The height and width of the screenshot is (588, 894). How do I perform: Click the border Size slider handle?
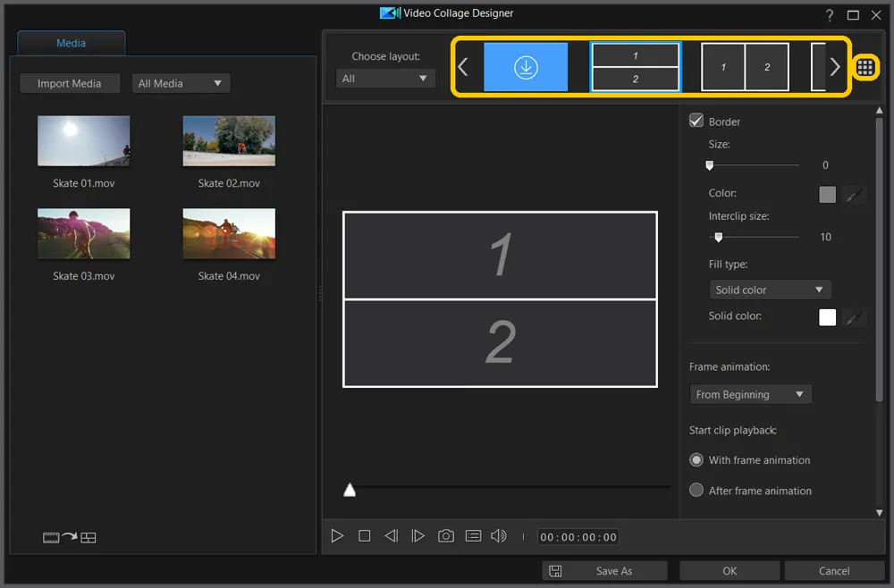709,165
